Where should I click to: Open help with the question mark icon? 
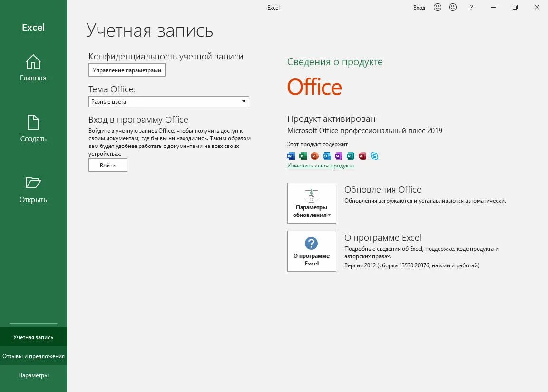pyautogui.click(x=471, y=7)
